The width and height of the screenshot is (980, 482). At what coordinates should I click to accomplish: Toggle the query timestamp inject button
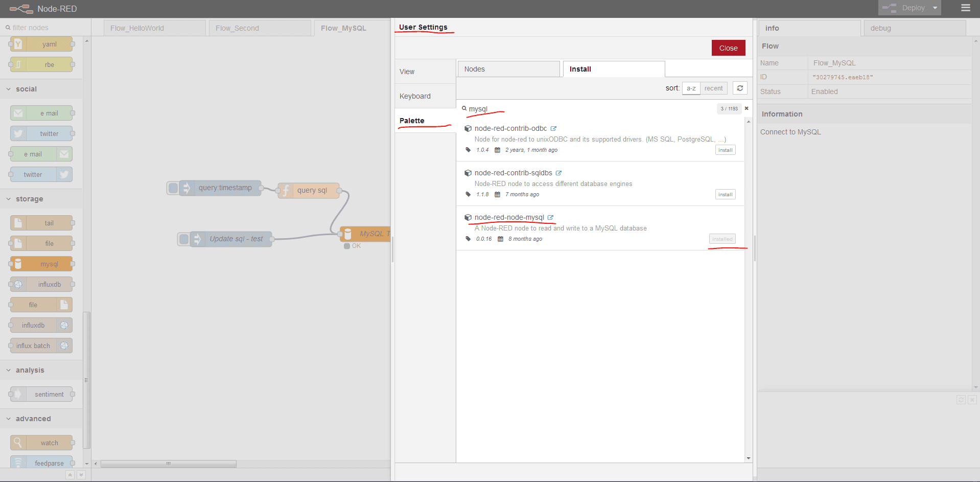[173, 188]
